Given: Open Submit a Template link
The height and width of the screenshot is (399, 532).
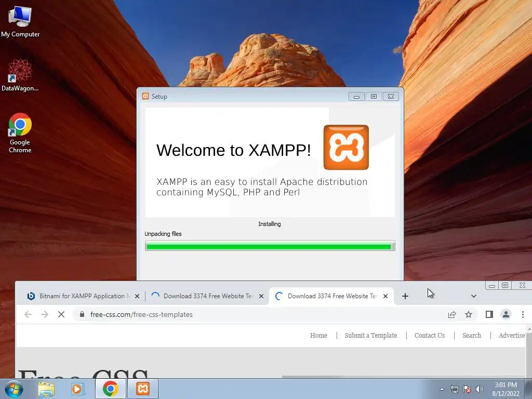Looking at the screenshot, I should (x=371, y=336).
